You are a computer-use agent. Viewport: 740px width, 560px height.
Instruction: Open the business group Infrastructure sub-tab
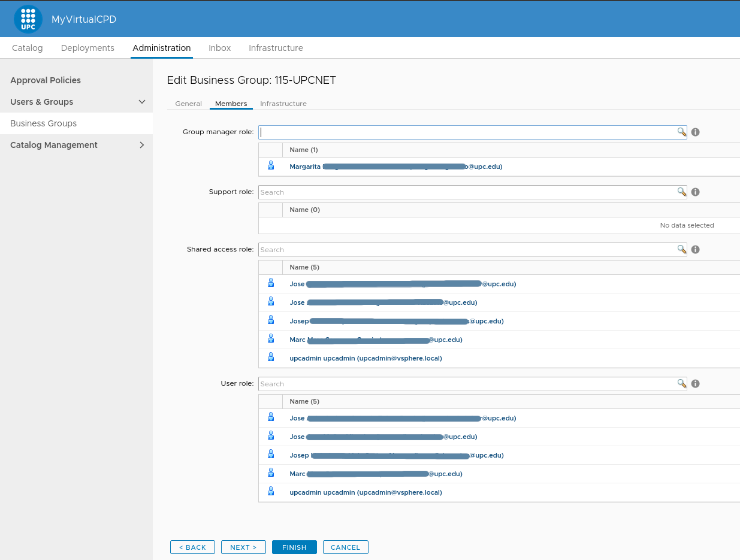click(283, 104)
